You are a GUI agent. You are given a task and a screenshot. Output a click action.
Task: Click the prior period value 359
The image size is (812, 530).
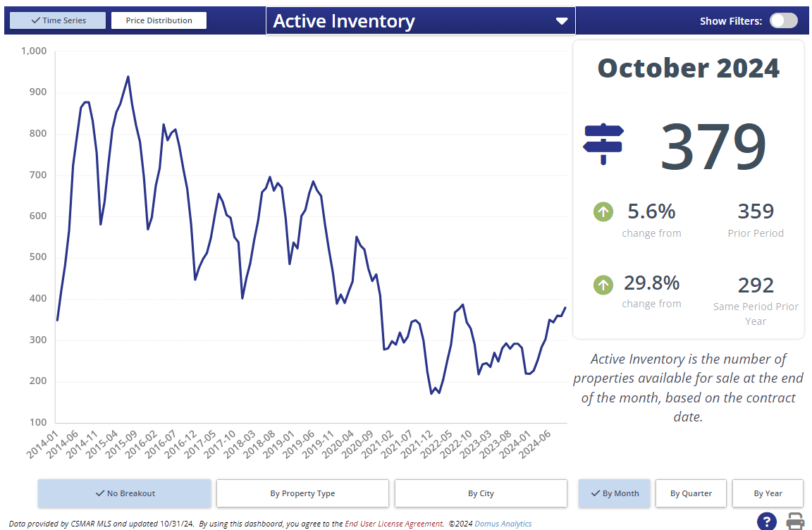click(x=756, y=211)
